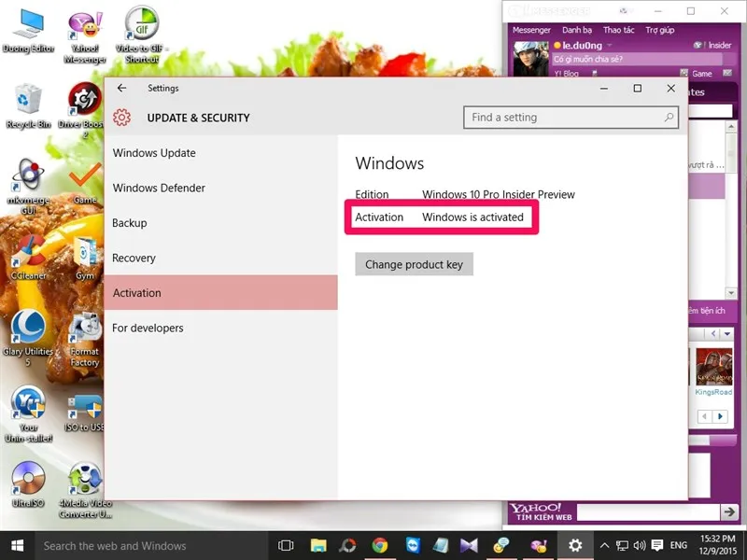Viewport: 747px width, 560px height.
Task: Open File Explorer from the taskbar
Action: pyautogui.click(x=317, y=545)
